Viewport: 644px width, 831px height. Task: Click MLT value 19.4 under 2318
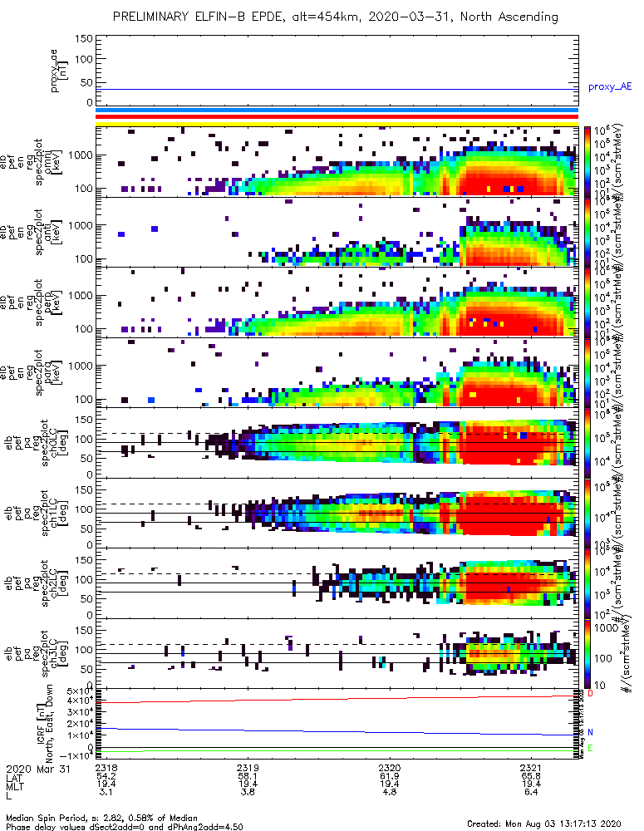pos(106,784)
